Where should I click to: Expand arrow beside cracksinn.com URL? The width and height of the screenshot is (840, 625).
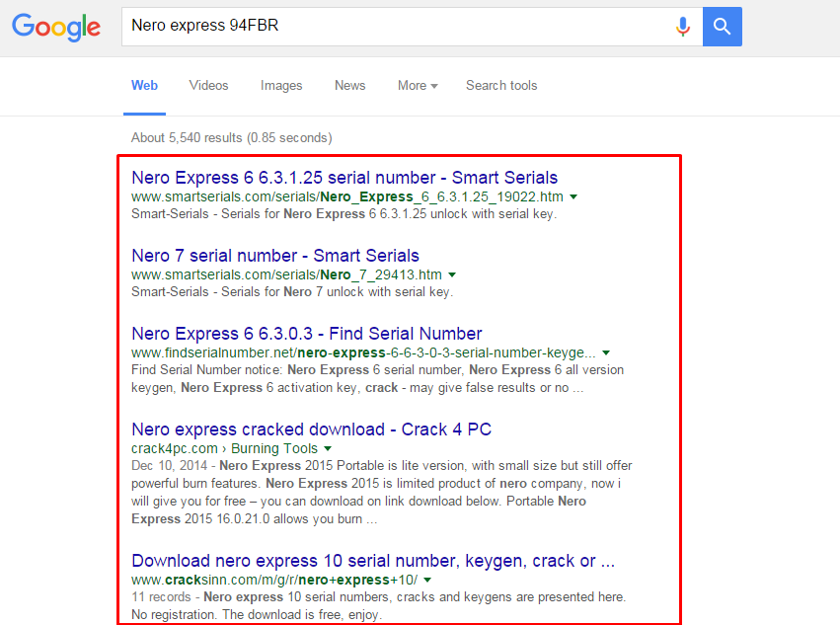tap(427, 580)
